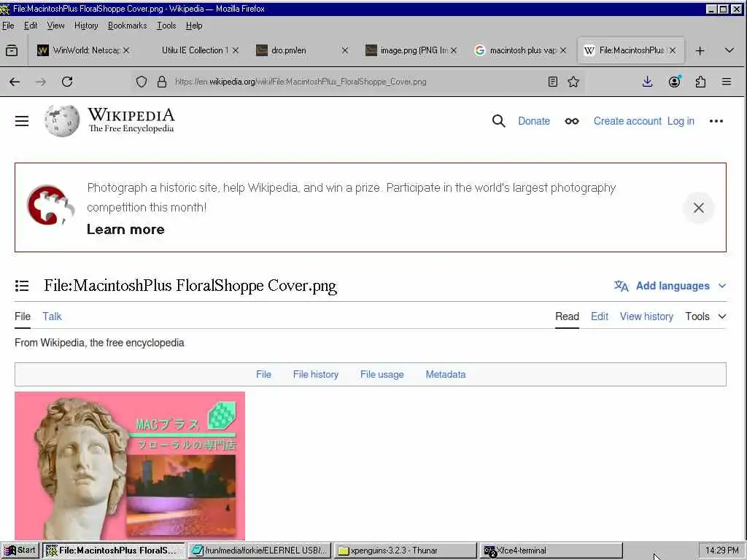This screenshot has height=560, width=747.
Task: Switch to xpenguins-3.2.3 Thunar taskbar window
Action: click(405, 551)
